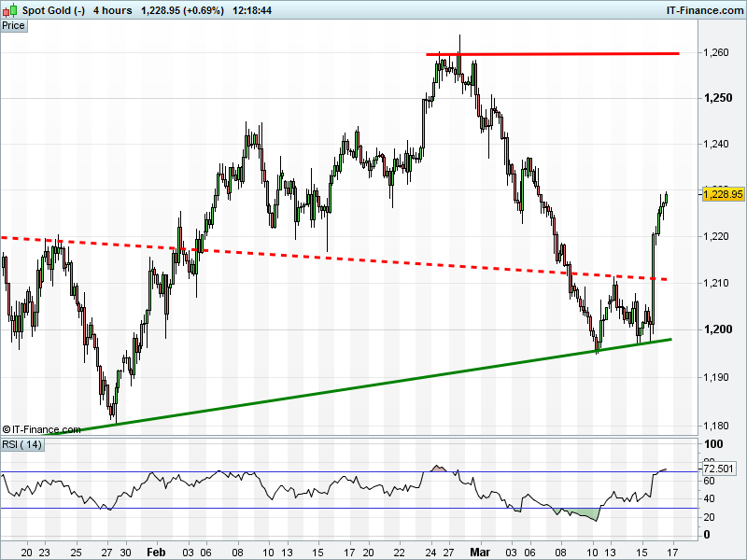Click the 1,220 price axis label

tap(716, 237)
